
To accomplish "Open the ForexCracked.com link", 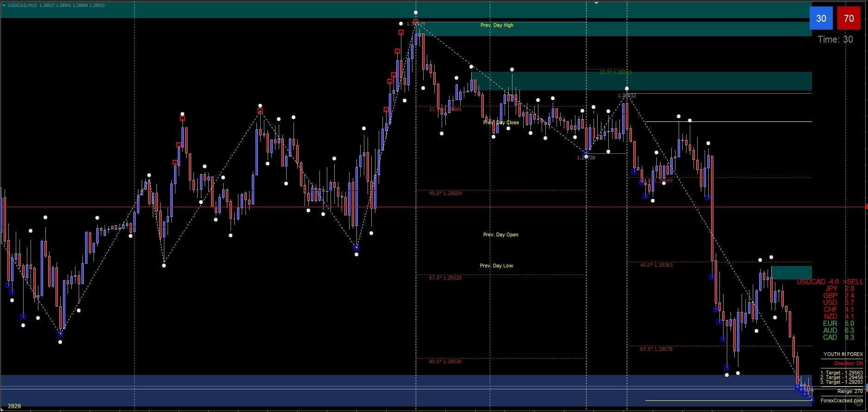I will [x=842, y=400].
